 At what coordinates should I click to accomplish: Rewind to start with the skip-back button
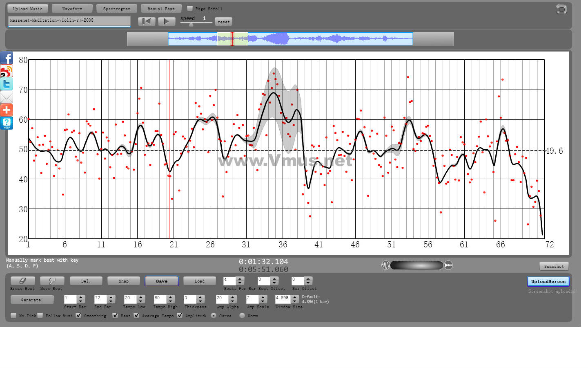click(147, 21)
